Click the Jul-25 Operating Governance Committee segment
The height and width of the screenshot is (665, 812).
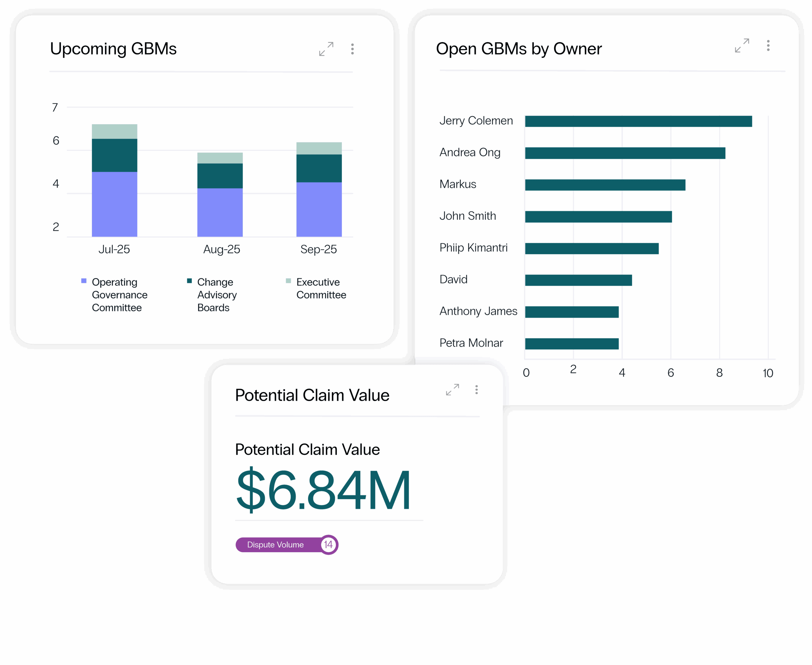coord(115,204)
